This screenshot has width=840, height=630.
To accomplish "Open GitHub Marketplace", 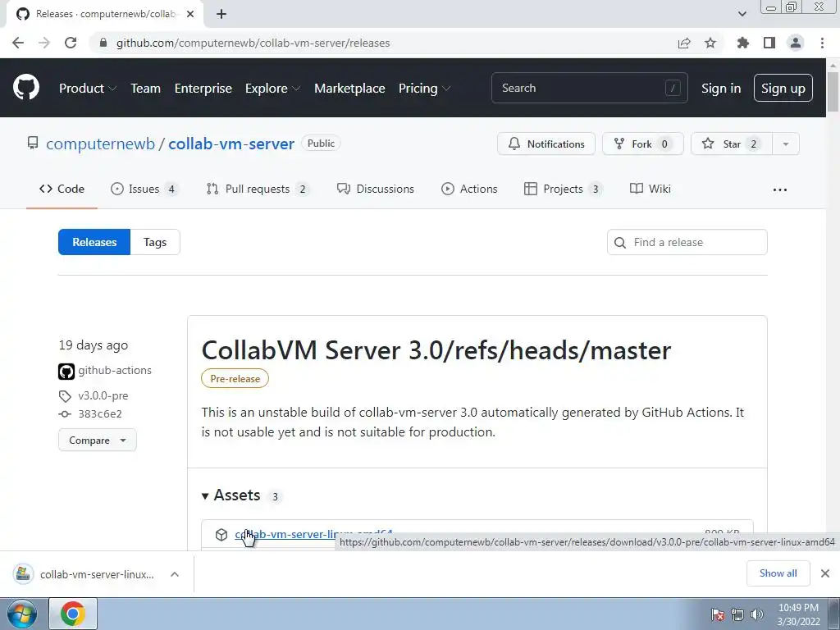I will click(349, 88).
